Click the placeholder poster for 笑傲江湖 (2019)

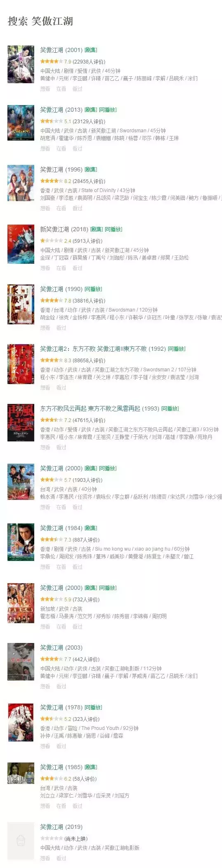(21, 841)
